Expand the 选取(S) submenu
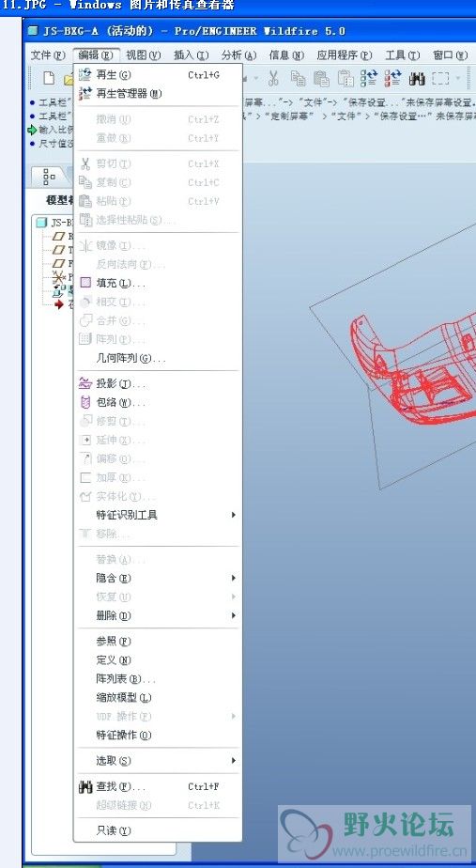The image size is (476, 868). (159, 761)
